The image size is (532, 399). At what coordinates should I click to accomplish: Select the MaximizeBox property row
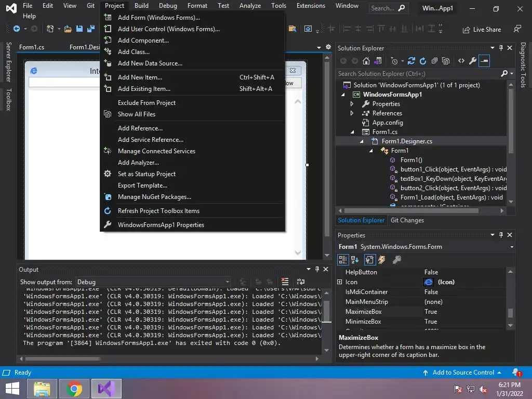422,312
